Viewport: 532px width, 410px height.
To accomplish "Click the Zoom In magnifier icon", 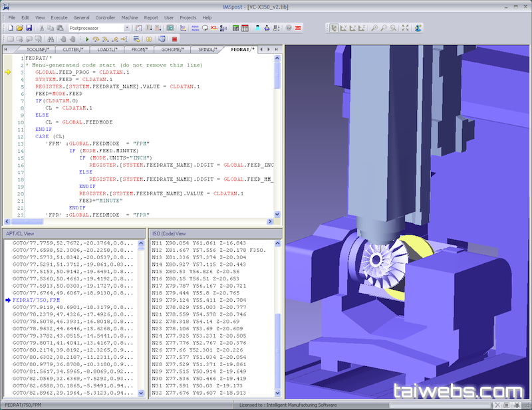I will tap(374, 28).
